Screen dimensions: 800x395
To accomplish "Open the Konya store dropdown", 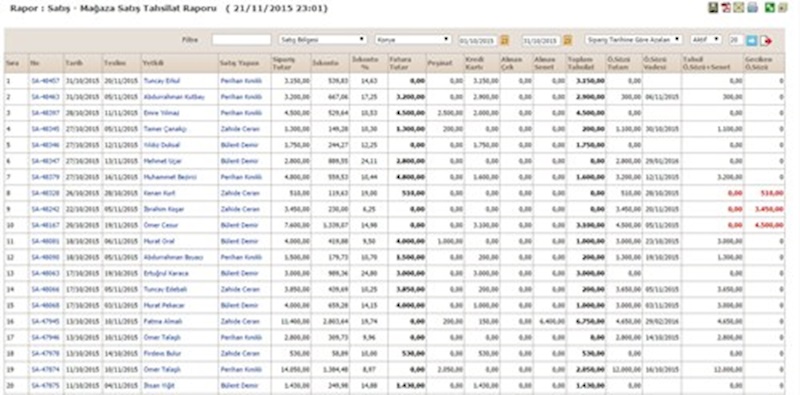I will (413, 39).
